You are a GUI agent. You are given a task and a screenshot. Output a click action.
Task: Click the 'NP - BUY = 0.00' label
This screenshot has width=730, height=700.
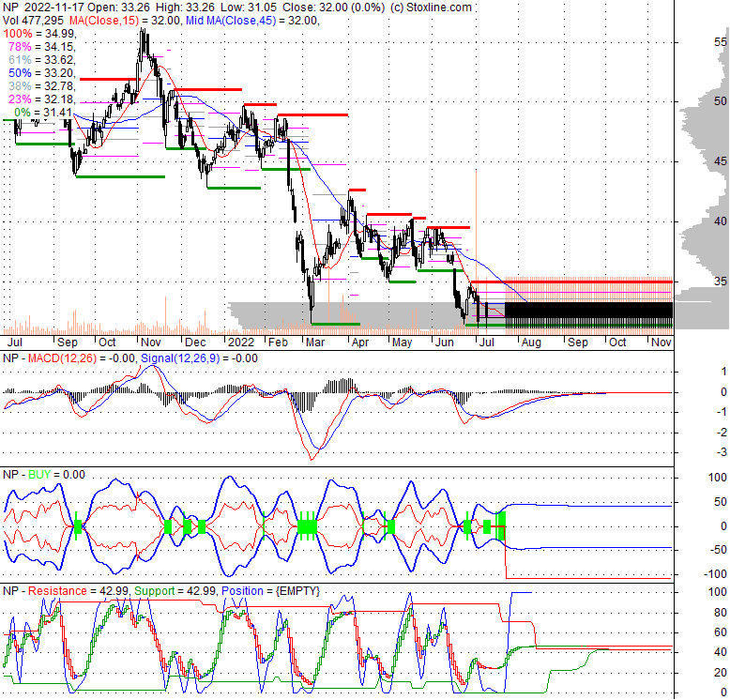44,475
